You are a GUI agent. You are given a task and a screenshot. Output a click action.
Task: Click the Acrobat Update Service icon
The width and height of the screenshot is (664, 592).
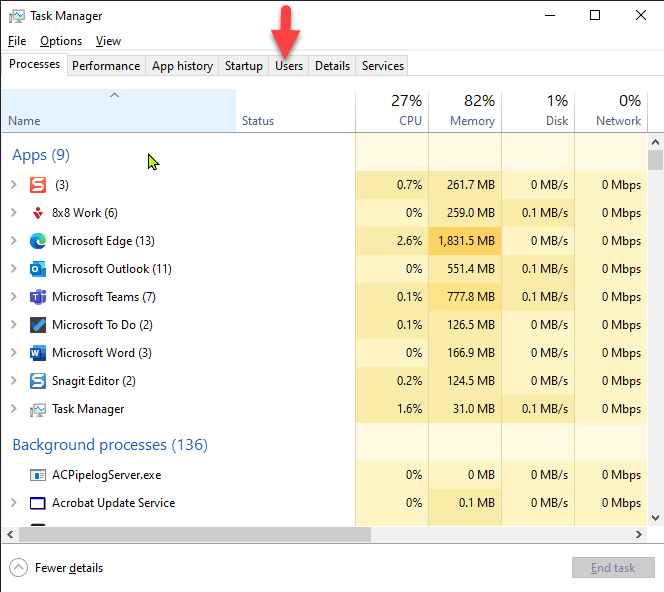[x=38, y=503]
